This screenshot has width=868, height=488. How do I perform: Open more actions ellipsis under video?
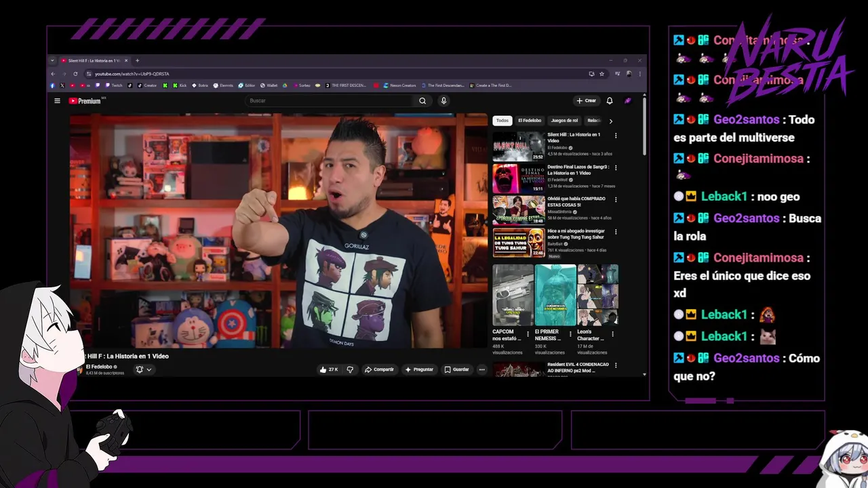(x=482, y=369)
